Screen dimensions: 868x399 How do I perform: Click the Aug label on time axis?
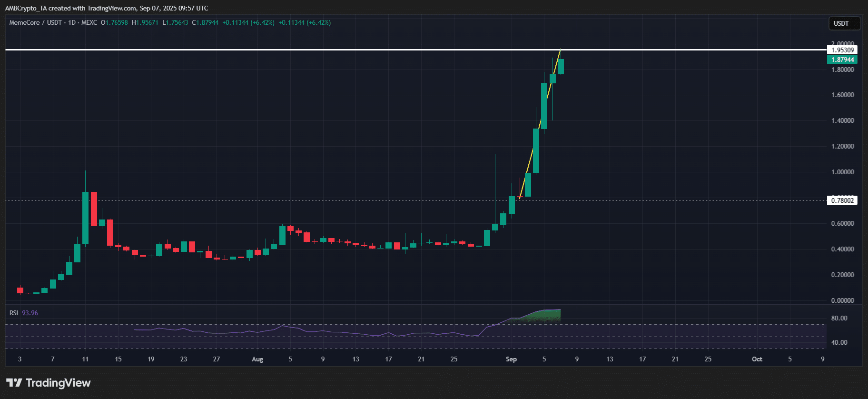tap(257, 359)
